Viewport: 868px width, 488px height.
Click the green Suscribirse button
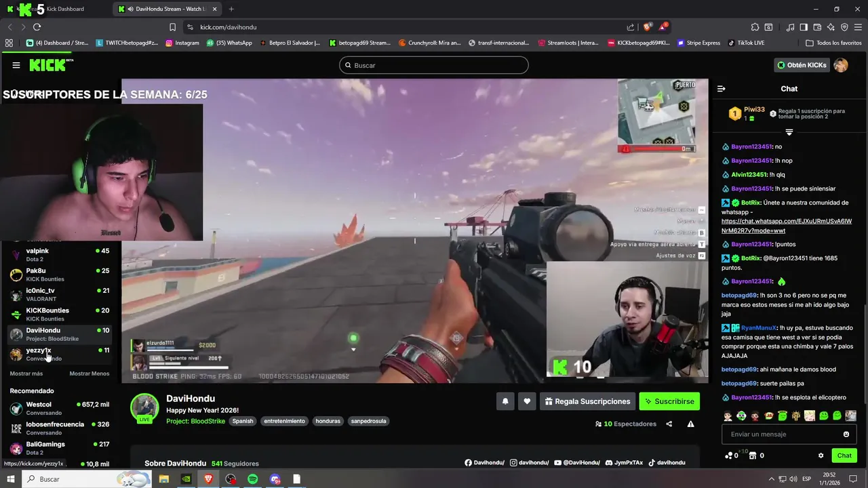pos(669,401)
